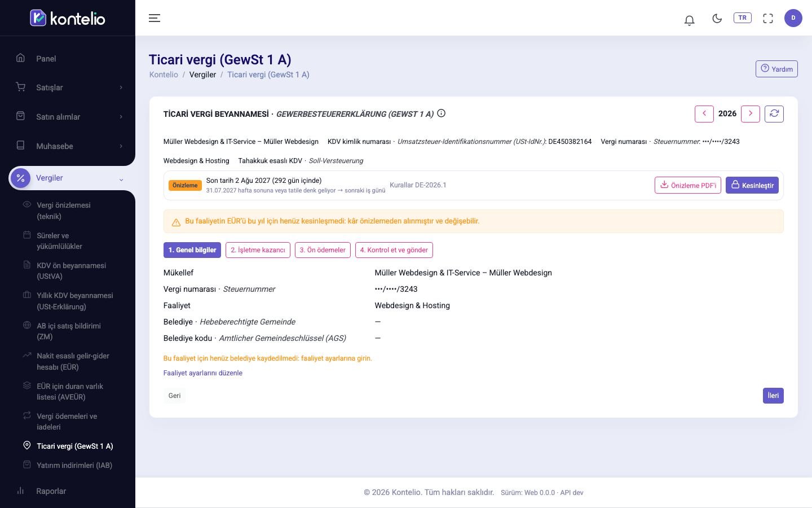This screenshot has width=812, height=508.
Task: Open EÜR için duran varlık listesi
Action: point(70,392)
